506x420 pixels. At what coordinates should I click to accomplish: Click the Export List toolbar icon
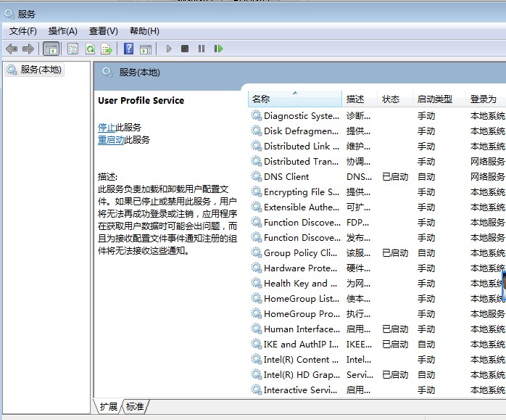click(x=107, y=49)
